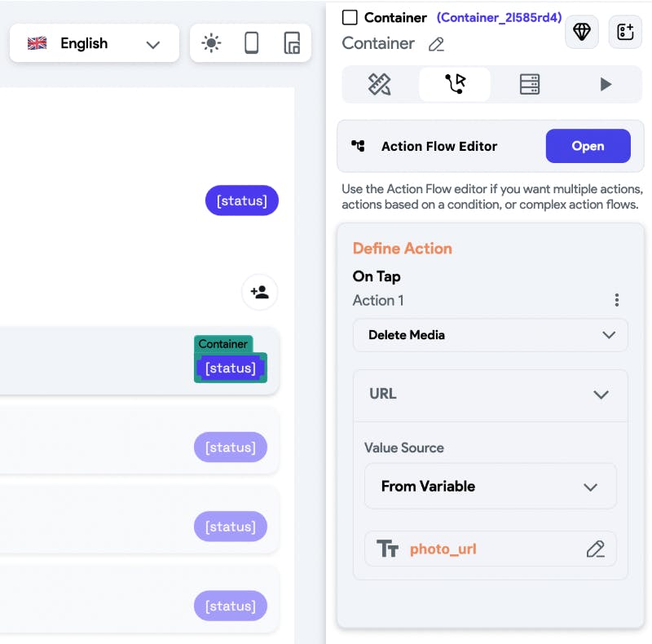Image resolution: width=652 pixels, height=644 pixels.
Task: Open the Delete Media action dropdown
Action: pos(490,335)
